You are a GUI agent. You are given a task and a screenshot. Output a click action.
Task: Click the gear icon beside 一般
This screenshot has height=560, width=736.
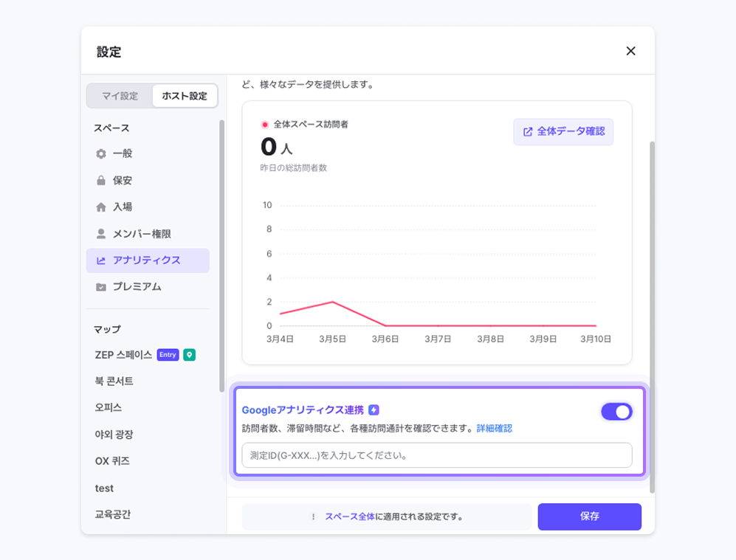pos(101,154)
